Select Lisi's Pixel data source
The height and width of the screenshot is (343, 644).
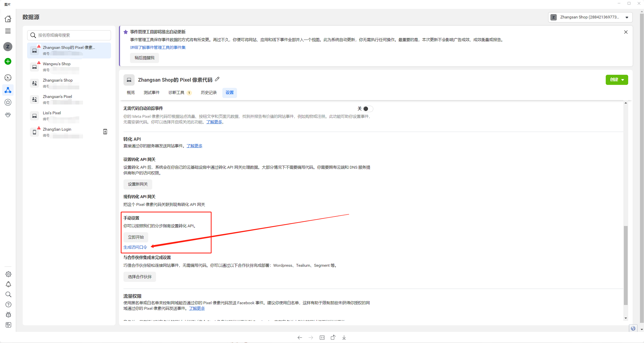click(69, 116)
